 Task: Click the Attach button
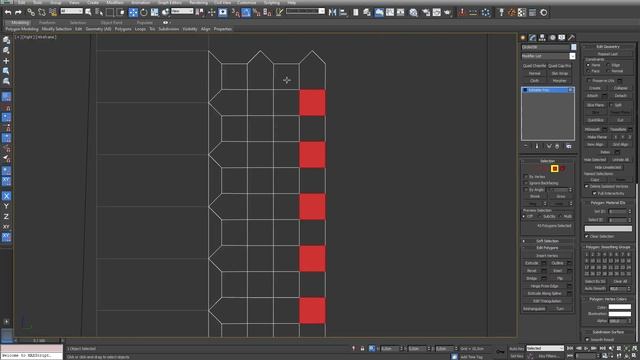click(x=592, y=96)
